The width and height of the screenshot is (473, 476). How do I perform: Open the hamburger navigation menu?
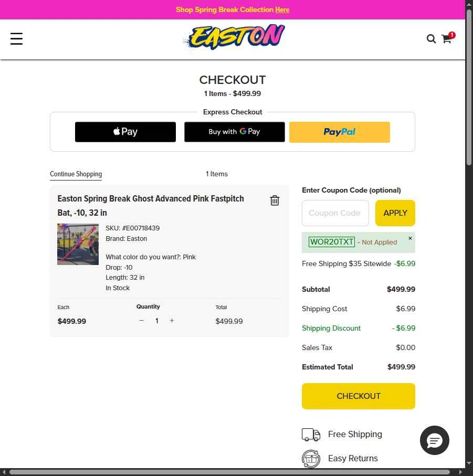click(x=16, y=39)
